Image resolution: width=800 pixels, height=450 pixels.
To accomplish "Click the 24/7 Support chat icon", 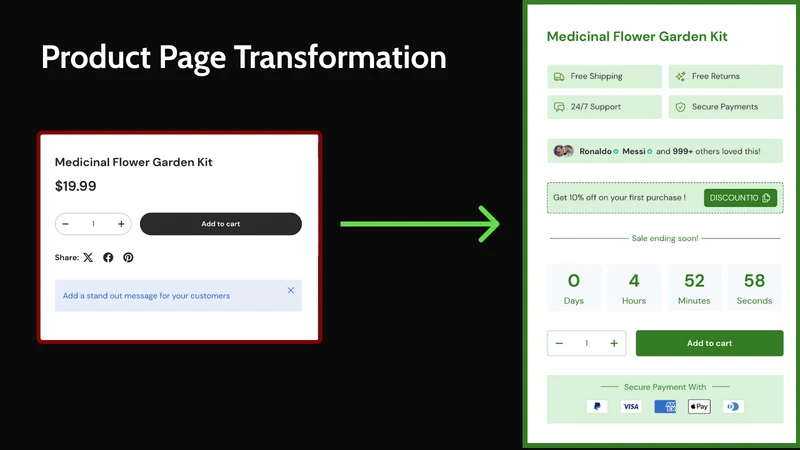I will (x=559, y=107).
